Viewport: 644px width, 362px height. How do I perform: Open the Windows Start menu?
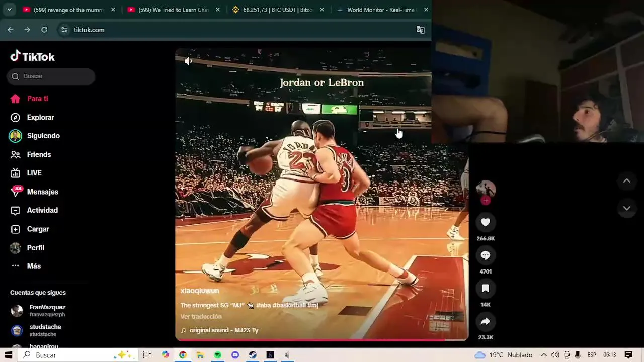coord(8,355)
